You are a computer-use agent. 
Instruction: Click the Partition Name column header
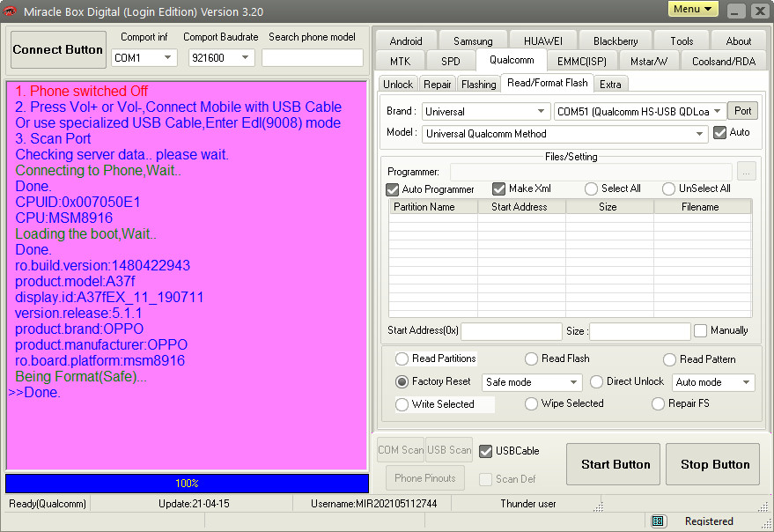pos(433,207)
